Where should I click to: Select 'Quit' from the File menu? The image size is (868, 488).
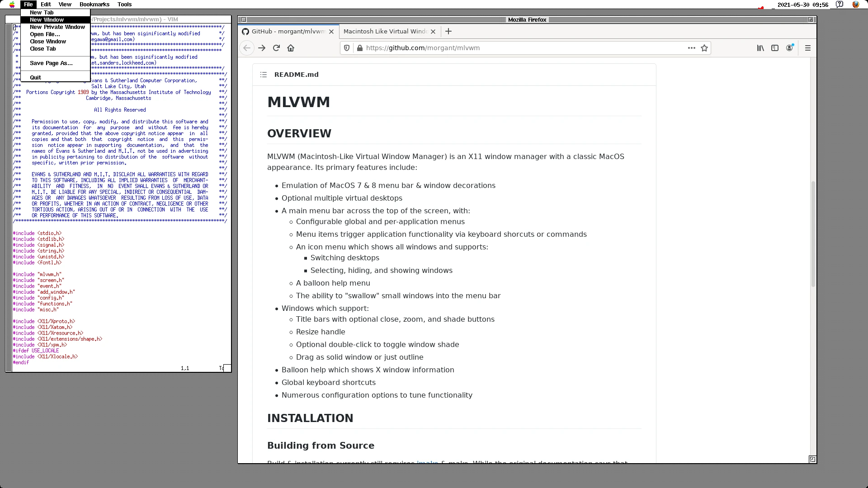(36, 77)
